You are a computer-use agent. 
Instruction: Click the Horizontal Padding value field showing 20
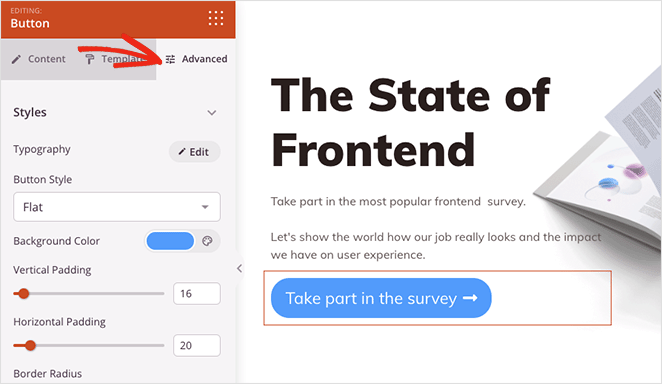tap(197, 346)
